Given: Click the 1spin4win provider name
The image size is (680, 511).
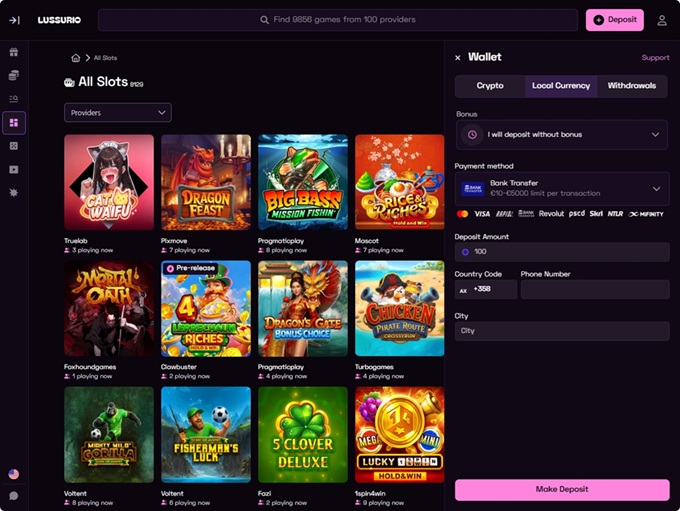Looking at the screenshot, I should pyautogui.click(x=370, y=493).
